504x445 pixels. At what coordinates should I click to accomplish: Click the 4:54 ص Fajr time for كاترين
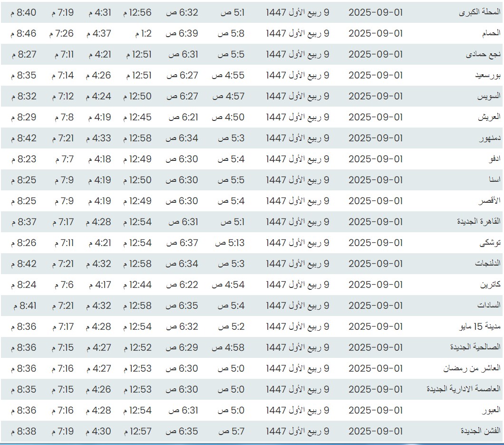[x=228, y=285]
